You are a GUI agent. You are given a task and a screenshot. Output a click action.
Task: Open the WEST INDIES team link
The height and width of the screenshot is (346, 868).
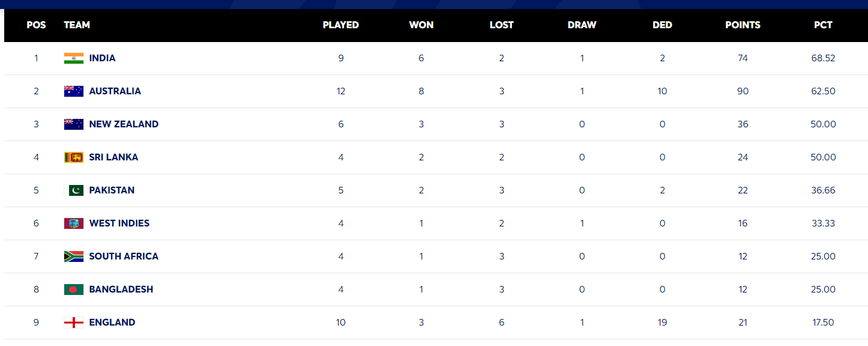point(119,223)
